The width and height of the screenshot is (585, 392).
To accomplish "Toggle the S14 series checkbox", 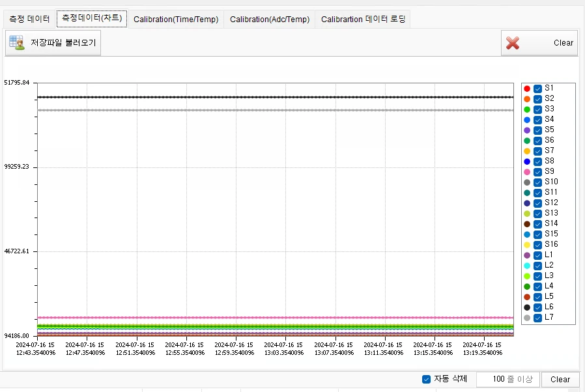I will (x=537, y=224).
